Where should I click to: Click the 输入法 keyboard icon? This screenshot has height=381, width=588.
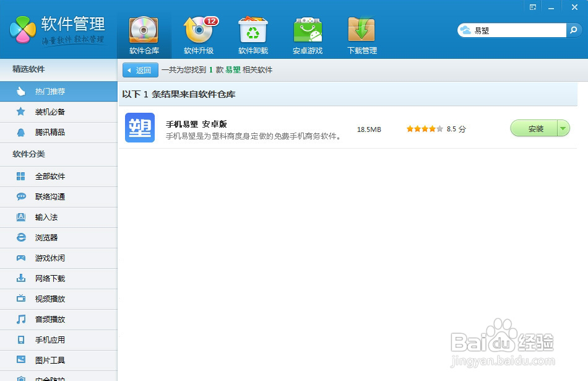(21, 217)
